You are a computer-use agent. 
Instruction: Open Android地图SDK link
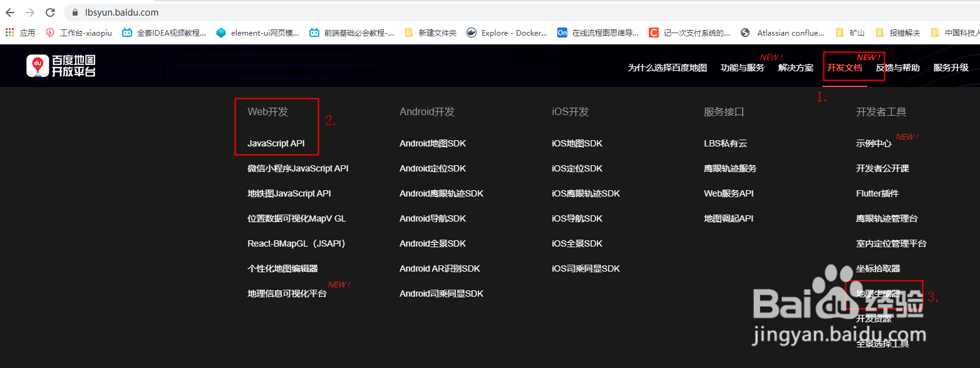click(x=433, y=143)
